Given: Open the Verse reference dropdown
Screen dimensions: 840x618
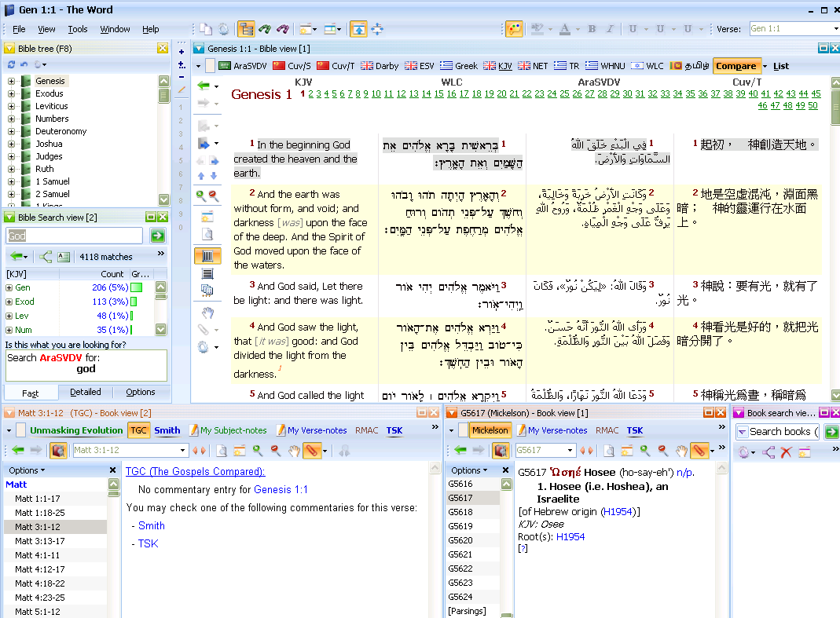Looking at the screenshot, I should click(x=835, y=29).
